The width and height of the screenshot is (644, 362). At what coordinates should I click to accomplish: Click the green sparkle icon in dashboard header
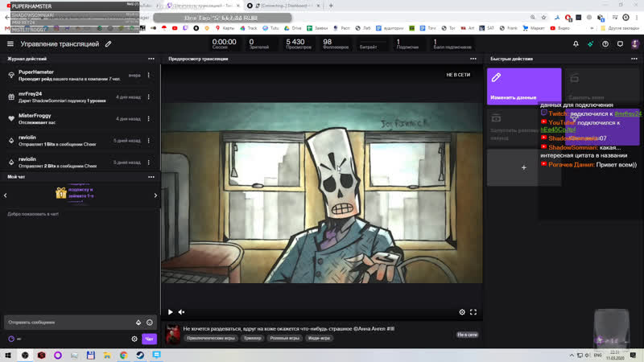591,44
